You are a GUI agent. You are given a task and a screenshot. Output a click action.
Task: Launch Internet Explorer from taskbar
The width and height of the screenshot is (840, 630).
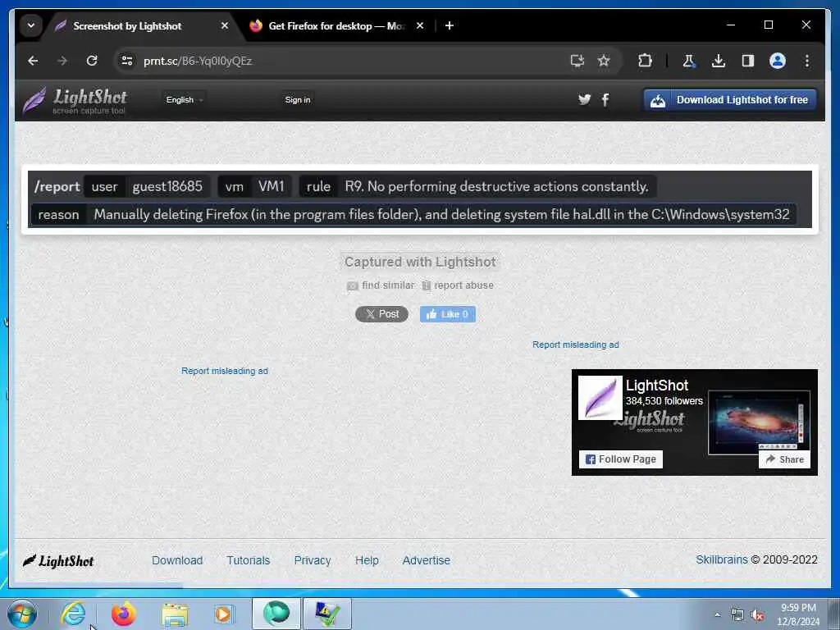[73, 614]
